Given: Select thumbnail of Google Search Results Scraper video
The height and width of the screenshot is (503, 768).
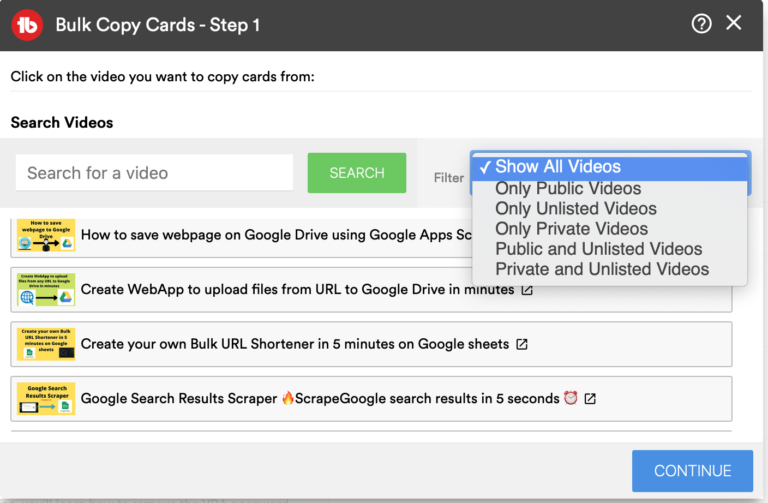Looking at the screenshot, I should point(46,399).
